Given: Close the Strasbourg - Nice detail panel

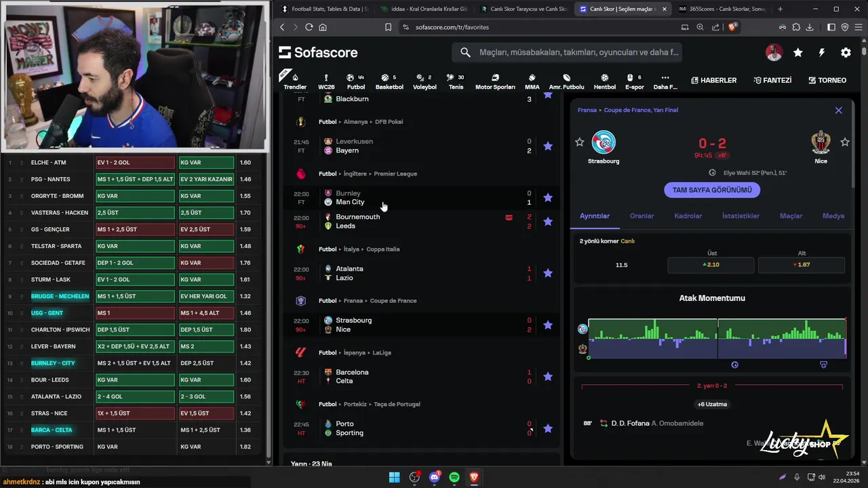Looking at the screenshot, I should coord(838,110).
